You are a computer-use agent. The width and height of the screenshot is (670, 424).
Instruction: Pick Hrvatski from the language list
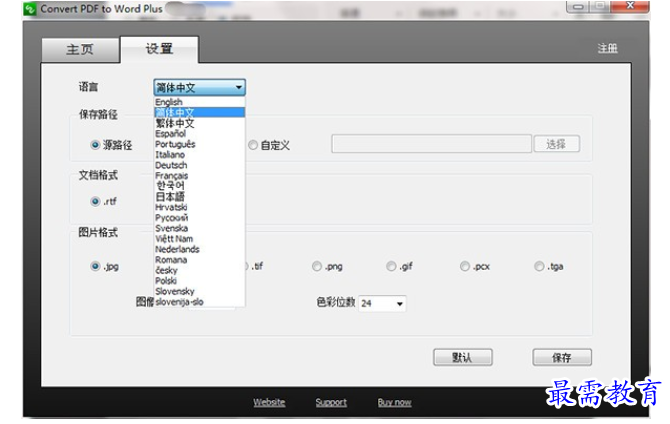(200, 207)
